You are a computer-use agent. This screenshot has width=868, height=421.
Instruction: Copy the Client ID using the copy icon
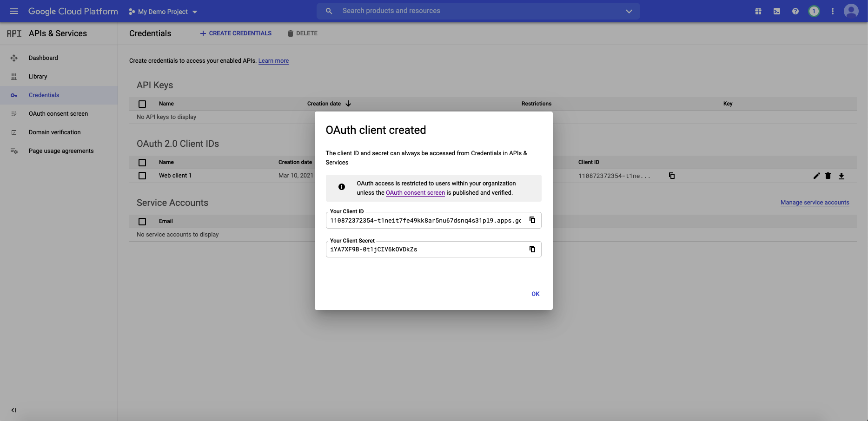[532, 220]
